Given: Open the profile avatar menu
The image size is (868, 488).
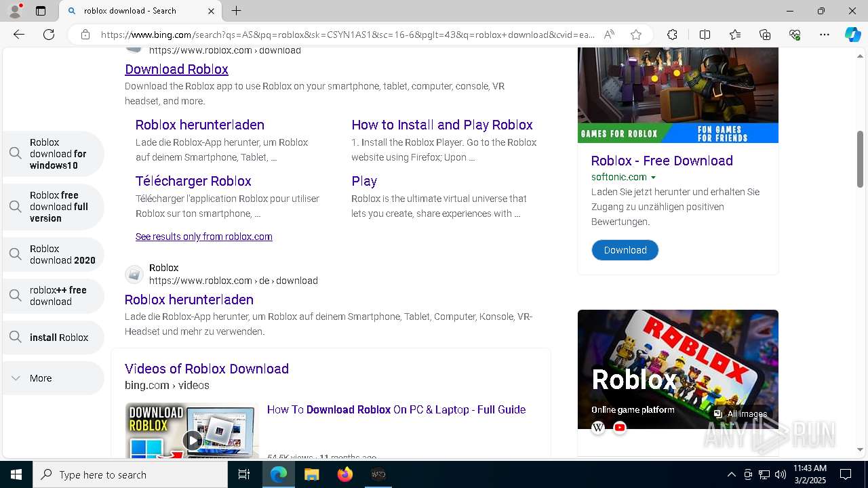Looking at the screenshot, I should click(x=15, y=11).
